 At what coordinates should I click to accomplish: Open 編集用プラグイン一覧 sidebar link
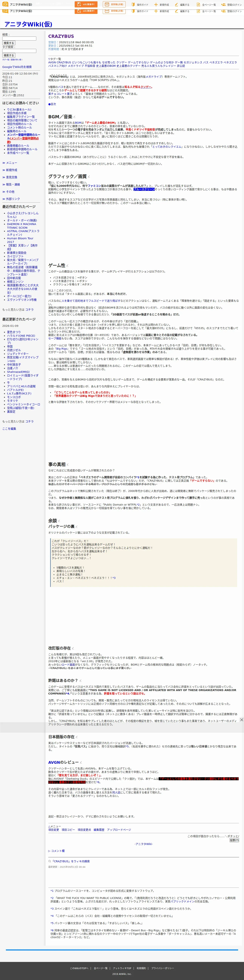coord(21,117)
